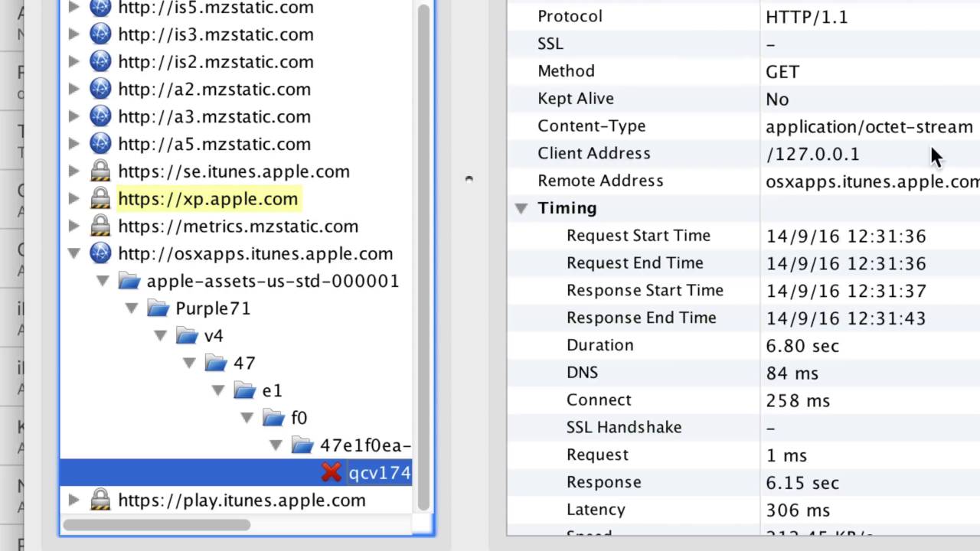Click red X icon on qcv174 request
Viewport: 980px width, 551px height.
(332, 473)
